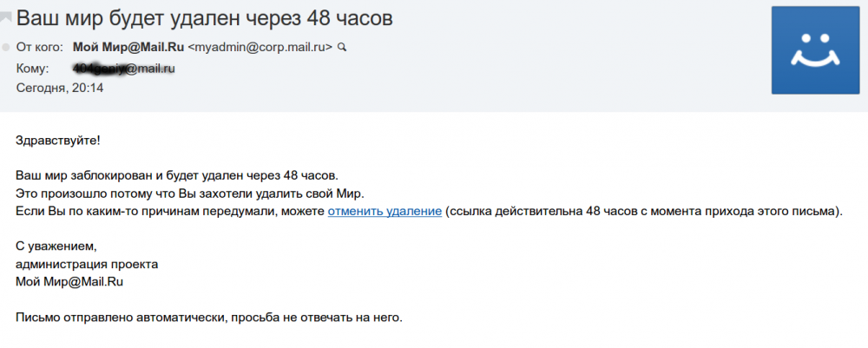Click the Мой Мир@Mail.Ru signature at bottom
868x348 pixels.
pos(69,282)
